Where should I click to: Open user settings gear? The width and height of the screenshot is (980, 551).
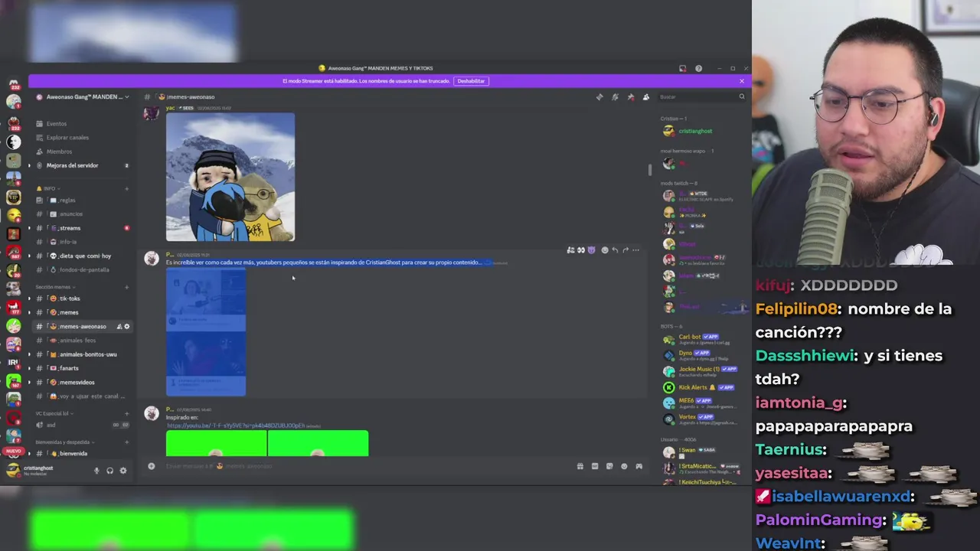coord(123,471)
